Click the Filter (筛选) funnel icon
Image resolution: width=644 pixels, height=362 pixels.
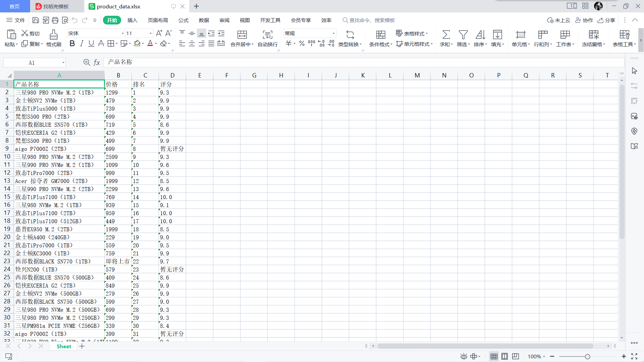pos(463,35)
